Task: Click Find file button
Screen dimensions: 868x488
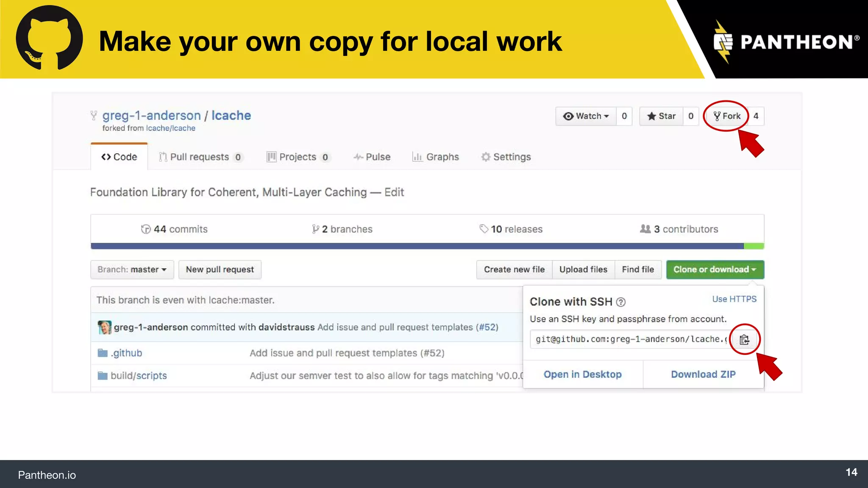Action: coord(638,269)
